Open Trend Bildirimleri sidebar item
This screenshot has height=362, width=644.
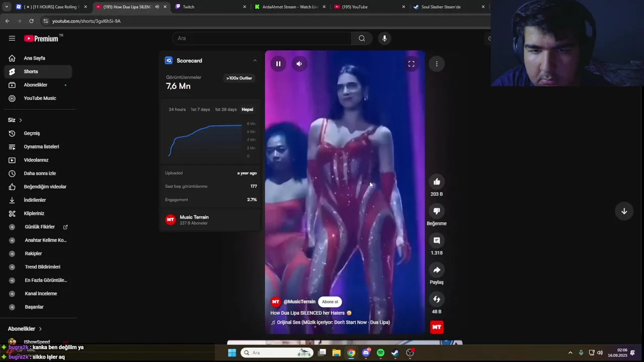tap(38, 267)
